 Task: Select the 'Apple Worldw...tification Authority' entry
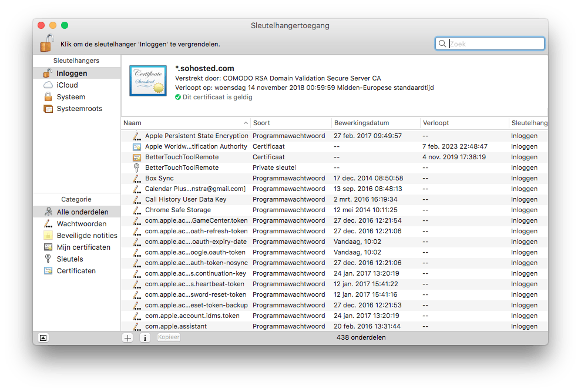pos(334,146)
